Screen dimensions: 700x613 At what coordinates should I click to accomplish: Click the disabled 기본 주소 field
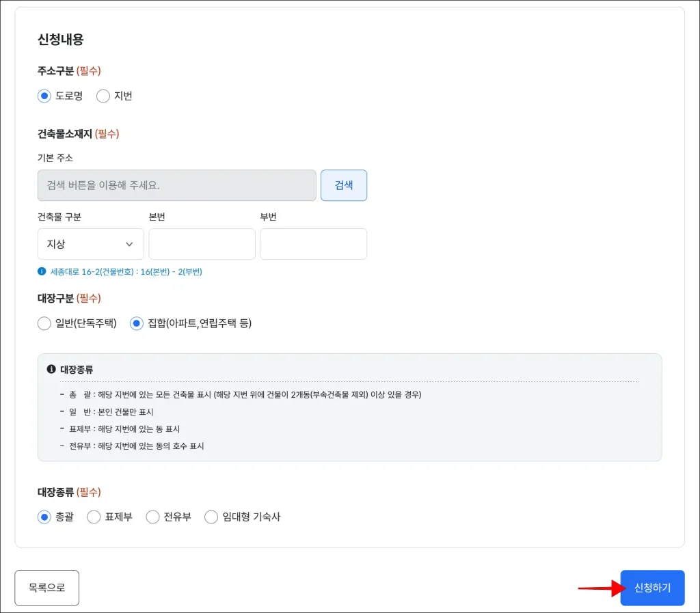177,185
